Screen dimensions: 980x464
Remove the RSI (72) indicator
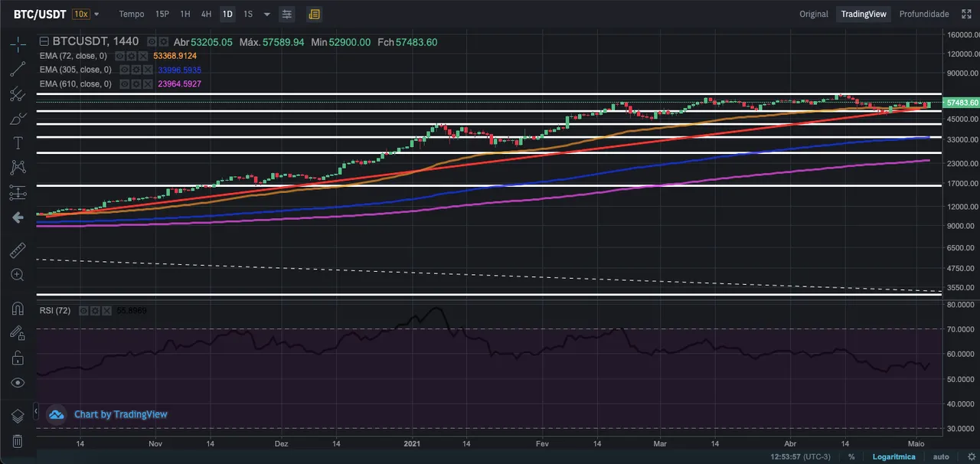[x=106, y=311]
